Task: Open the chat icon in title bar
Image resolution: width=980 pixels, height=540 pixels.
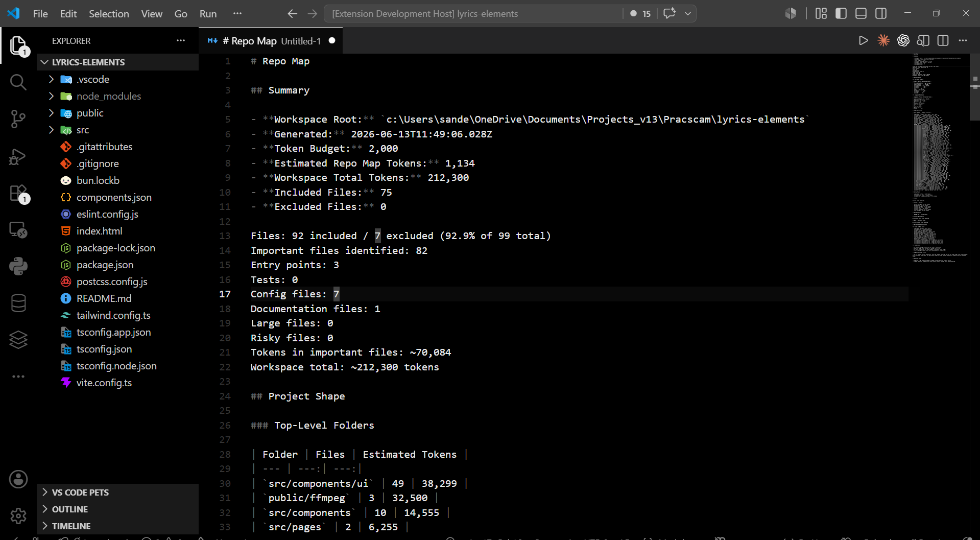Action: tap(670, 13)
